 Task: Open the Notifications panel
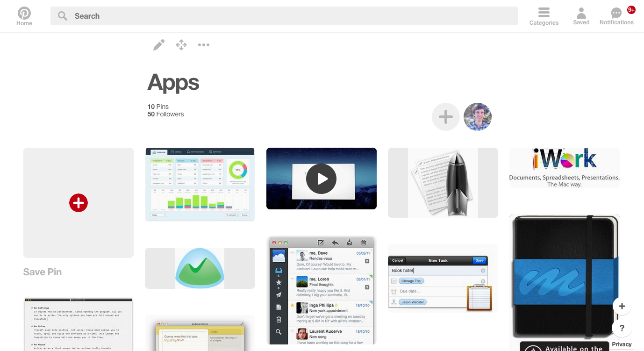pyautogui.click(x=616, y=16)
